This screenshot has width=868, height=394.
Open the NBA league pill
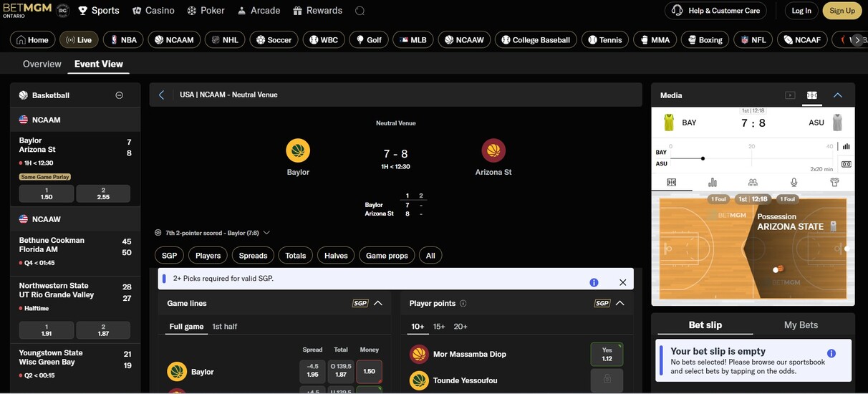tap(122, 40)
